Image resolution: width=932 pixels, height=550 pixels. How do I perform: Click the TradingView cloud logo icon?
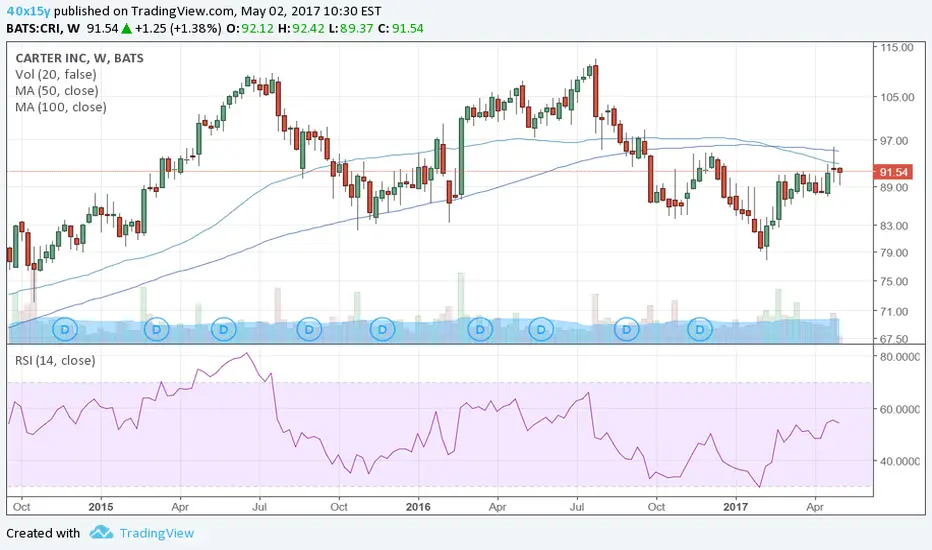click(x=101, y=532)
